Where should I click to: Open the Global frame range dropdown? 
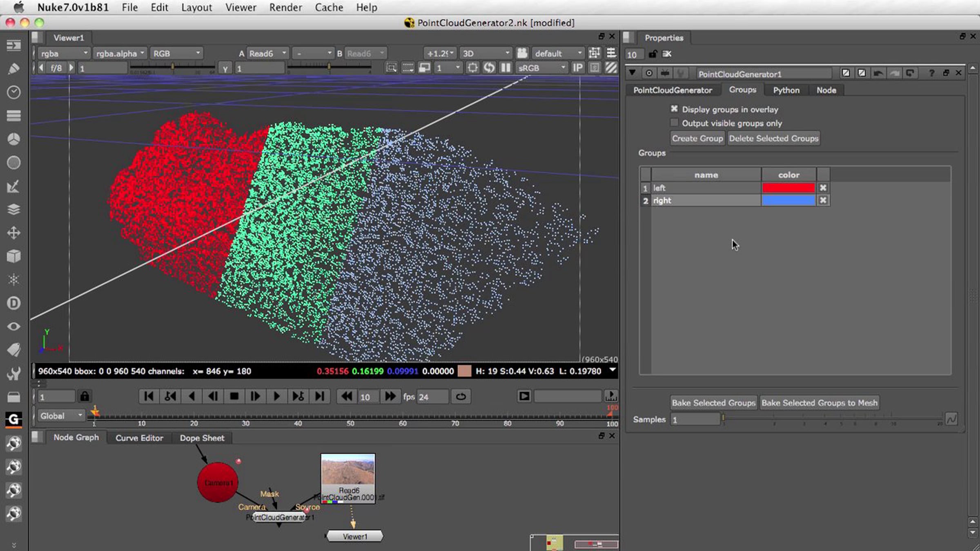pyautogui.click(x=61, y=415)
